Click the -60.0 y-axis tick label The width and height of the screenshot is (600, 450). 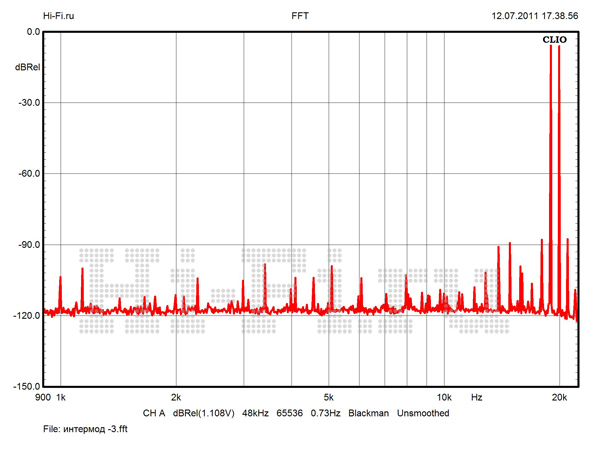[27, 173]
